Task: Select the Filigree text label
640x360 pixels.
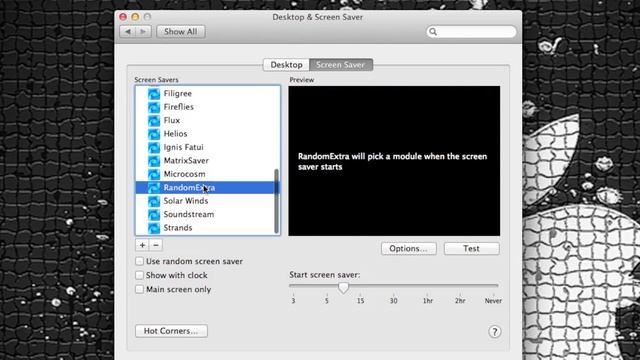Action: click(x=178, y=93)
